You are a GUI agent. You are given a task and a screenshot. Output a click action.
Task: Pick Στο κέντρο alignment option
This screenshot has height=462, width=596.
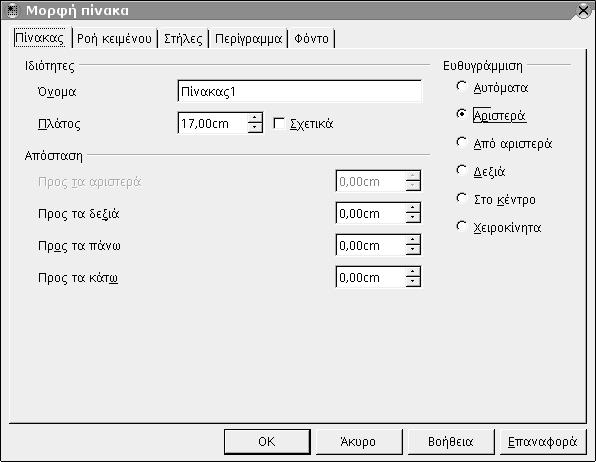[461, 198]
